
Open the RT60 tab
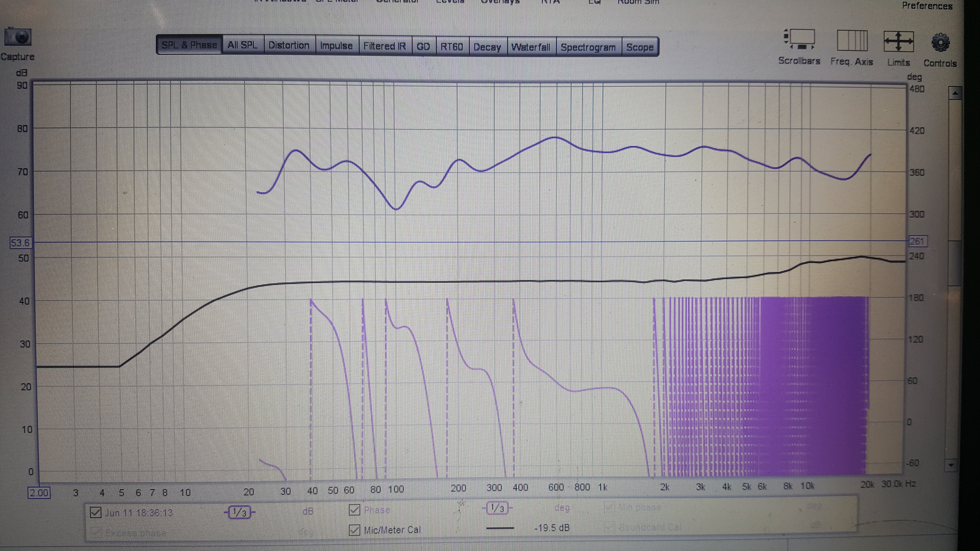click(452, 47)
